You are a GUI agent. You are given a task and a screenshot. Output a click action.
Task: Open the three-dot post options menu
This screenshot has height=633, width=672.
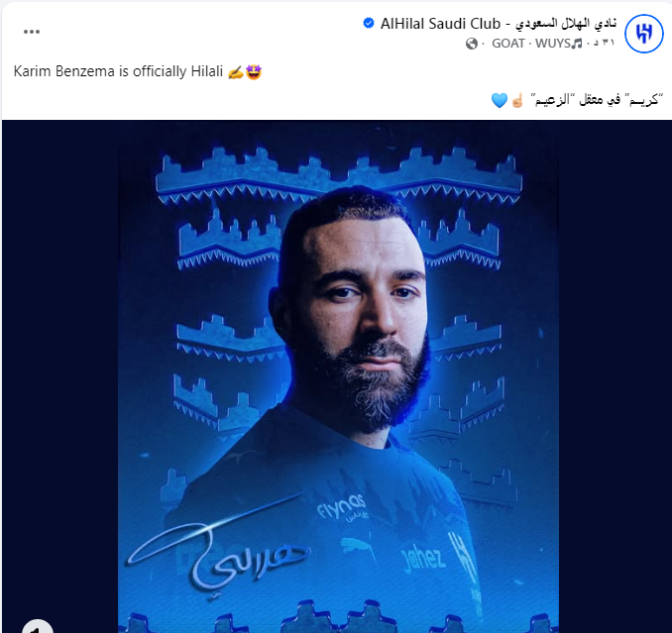[32, 32]
